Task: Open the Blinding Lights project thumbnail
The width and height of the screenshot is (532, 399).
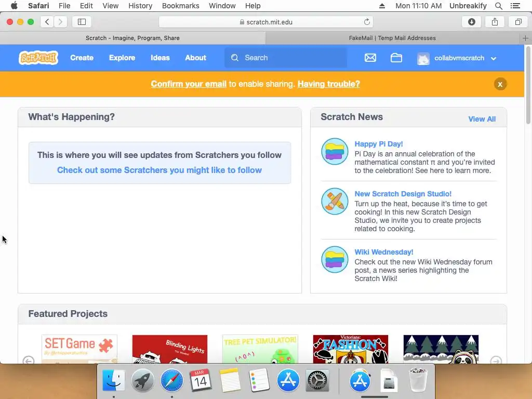Action: pos(170,349)
